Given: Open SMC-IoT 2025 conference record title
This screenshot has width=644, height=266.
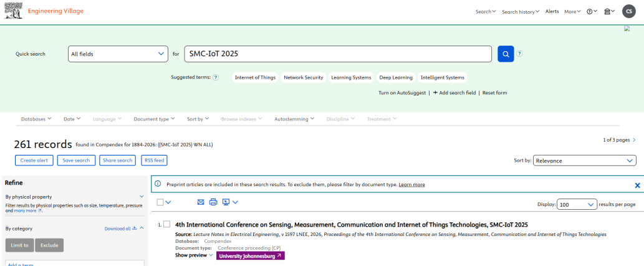Looking at the screenshot, I should click(x=352, y=224).
